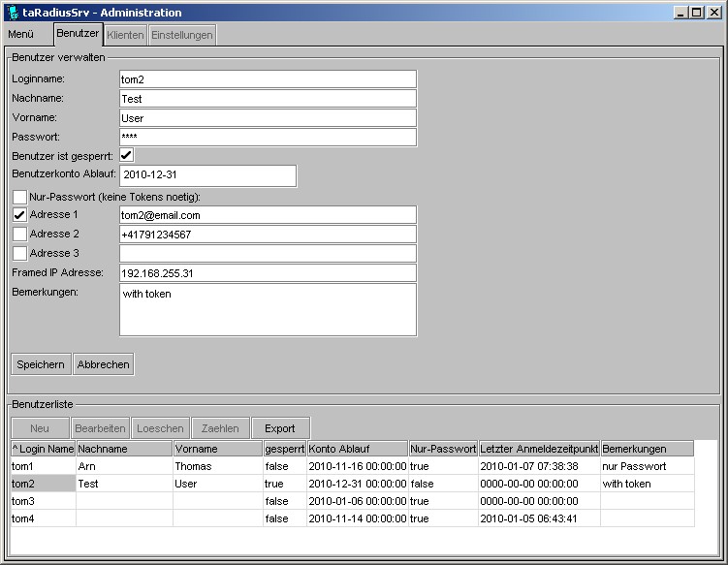
Task: Sort list by Konto Ablauf column
Action: 357,449
